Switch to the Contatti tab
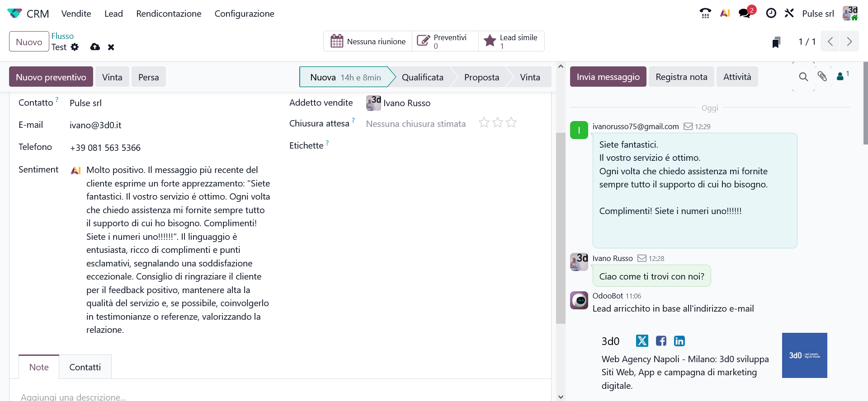Image resolution: width=868 pixels, height=401 pixels. click(x=85, y=367)
